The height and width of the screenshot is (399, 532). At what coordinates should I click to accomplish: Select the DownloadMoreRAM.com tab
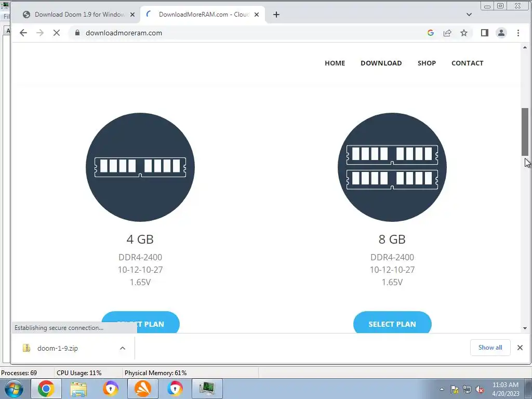(203, 15)
